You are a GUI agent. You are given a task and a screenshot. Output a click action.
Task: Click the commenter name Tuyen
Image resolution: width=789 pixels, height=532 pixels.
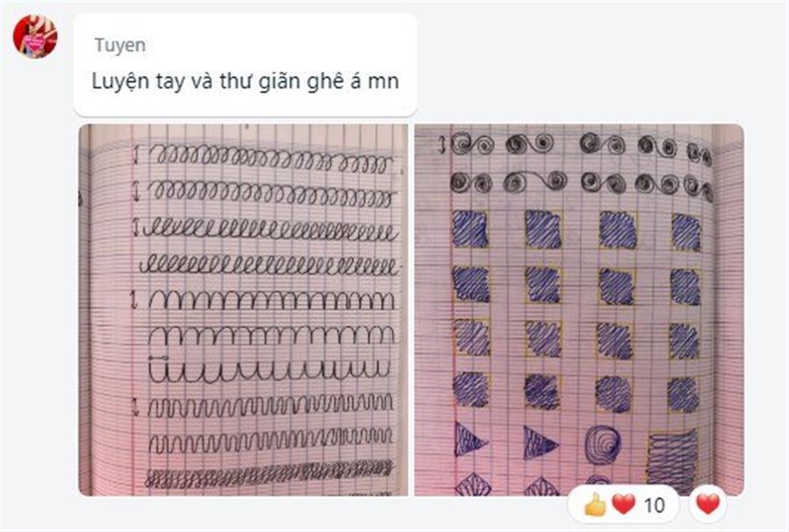[x=120, y=46]
